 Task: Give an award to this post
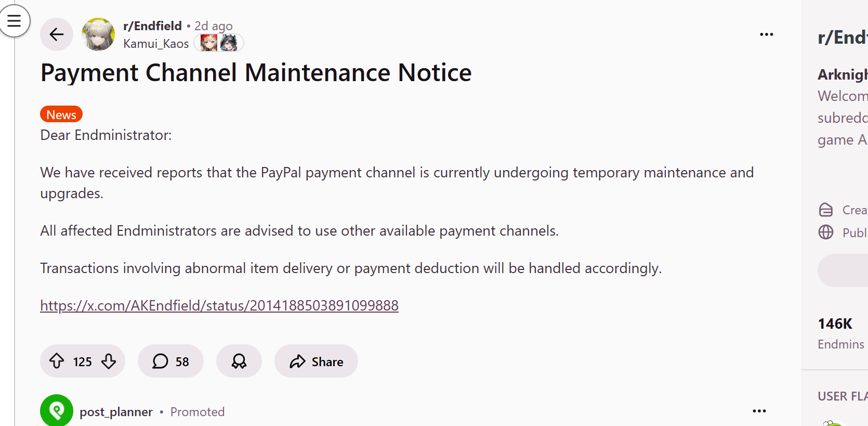click(239, 361)
